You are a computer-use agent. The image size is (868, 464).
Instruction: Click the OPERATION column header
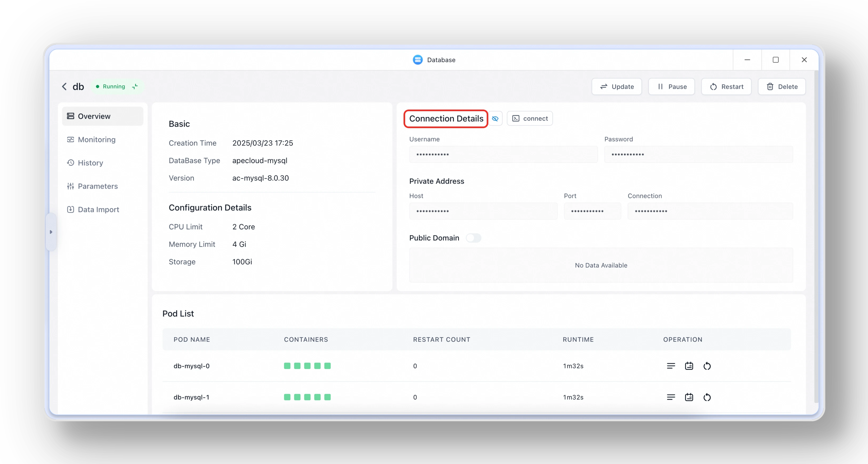click(683, 340)
